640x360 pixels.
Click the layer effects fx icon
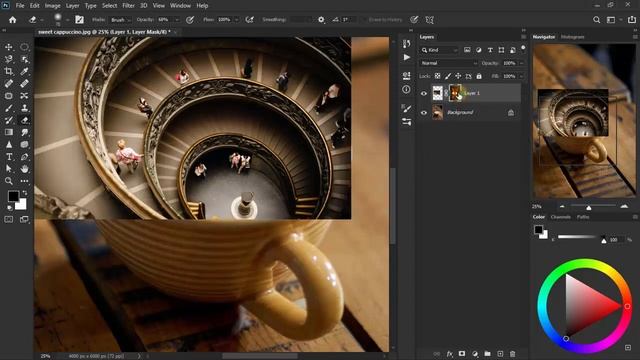click(449, 353)
